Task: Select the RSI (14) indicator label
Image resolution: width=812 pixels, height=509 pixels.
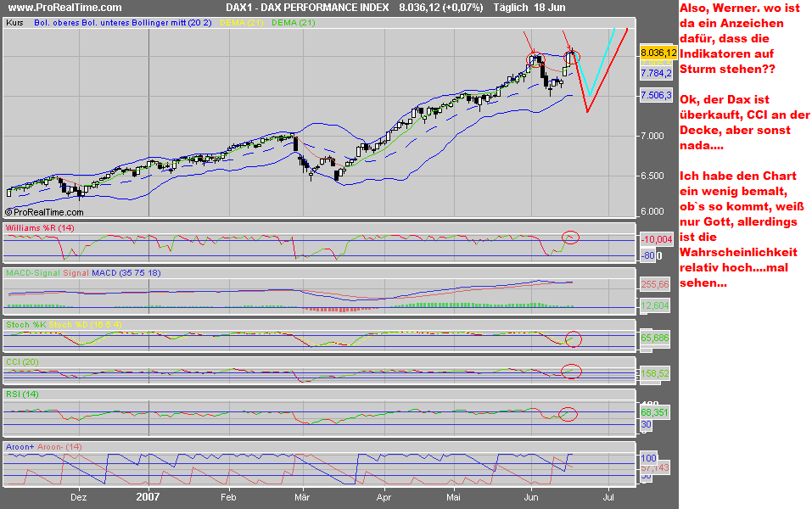Action: pyautogui.click(x=22, y=394)
